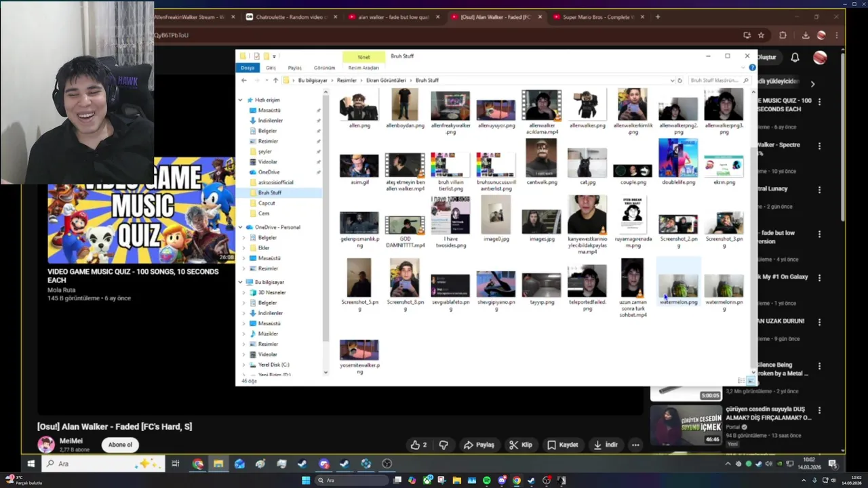This screenshot has width=868, height=488.
Task: Click the Abone ol subscribe button
Action: (120, 445)
